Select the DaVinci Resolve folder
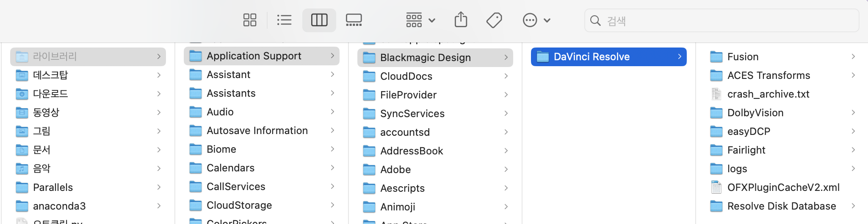 (609, 56)
